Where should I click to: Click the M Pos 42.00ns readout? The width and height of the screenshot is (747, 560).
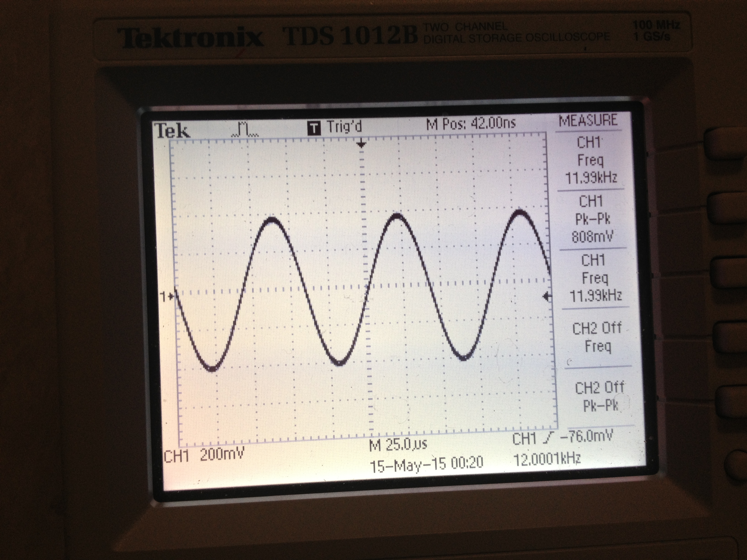coord(471,124)
